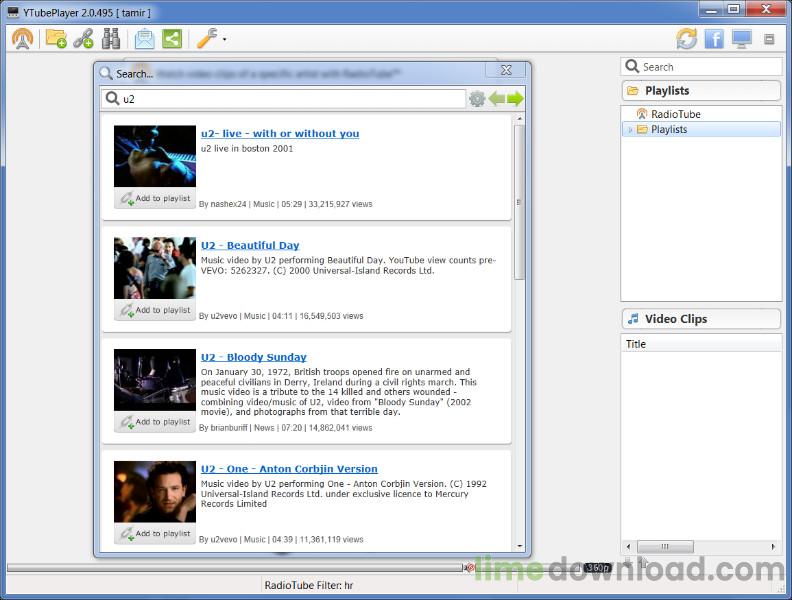Image resolution: width=792 pixels, height=600 pixels.
Task: Click 'RadioTube Filter: hr' status text
Action: click(309, 585)
